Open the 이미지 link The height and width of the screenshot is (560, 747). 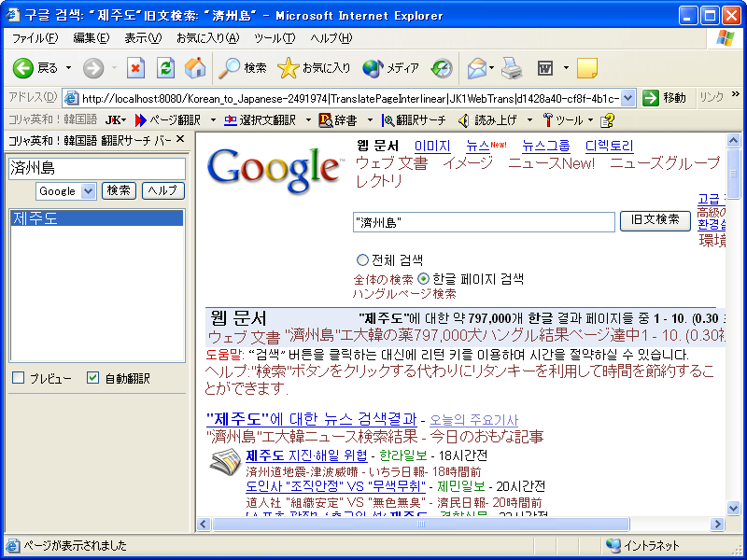(x=432, y=146)
